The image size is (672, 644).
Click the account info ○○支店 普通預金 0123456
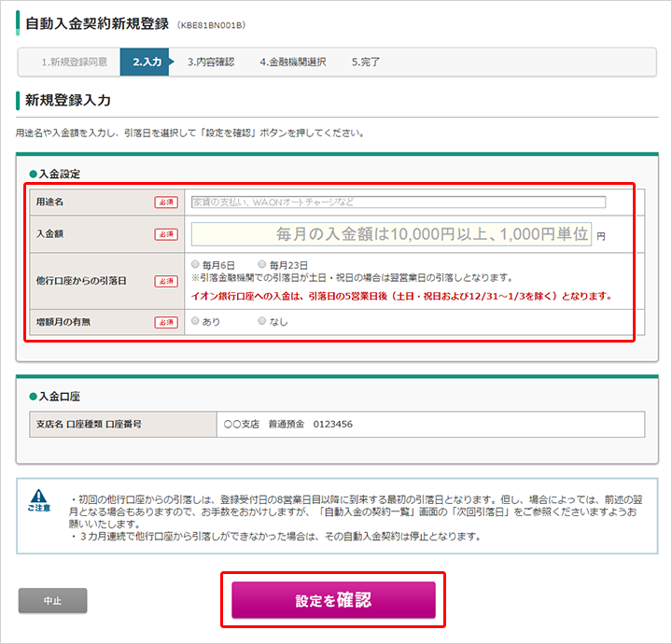tap(289, 425)
